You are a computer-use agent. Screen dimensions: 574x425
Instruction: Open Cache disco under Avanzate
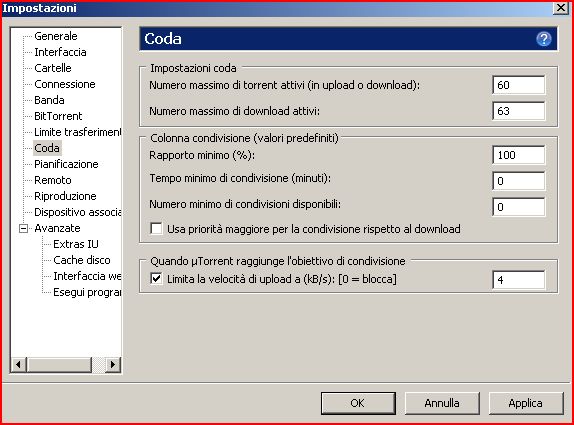[82, 260]
